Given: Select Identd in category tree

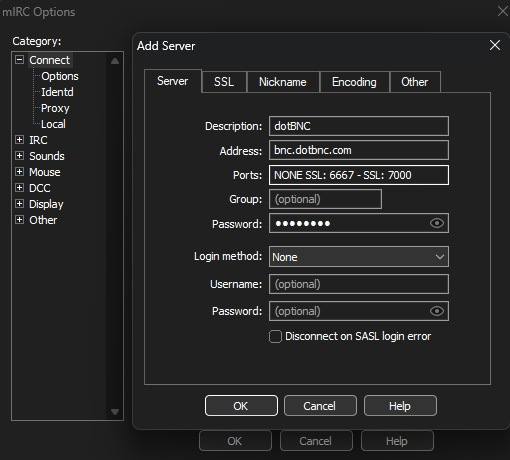Looking at the screenshot, I should coord(57,92).
